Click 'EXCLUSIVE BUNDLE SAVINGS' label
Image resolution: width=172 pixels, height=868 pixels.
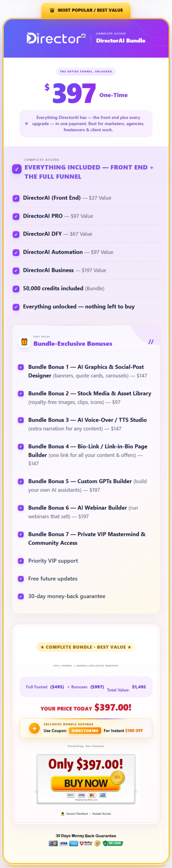click(x=68, y=724)
